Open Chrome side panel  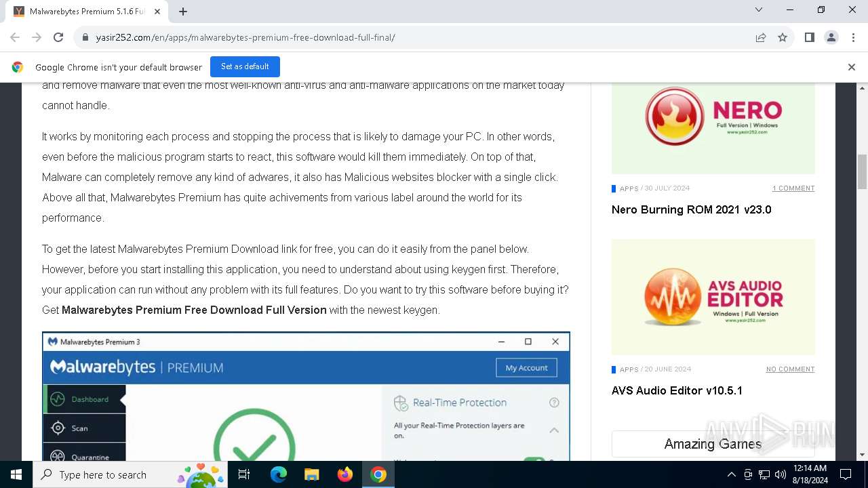(809, 37)
